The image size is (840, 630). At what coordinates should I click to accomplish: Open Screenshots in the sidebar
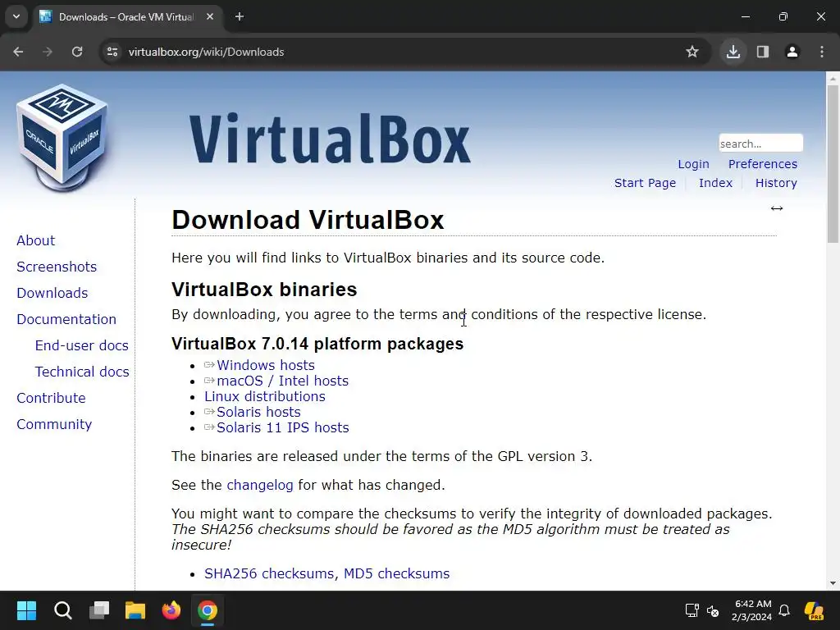click(57, 267)
